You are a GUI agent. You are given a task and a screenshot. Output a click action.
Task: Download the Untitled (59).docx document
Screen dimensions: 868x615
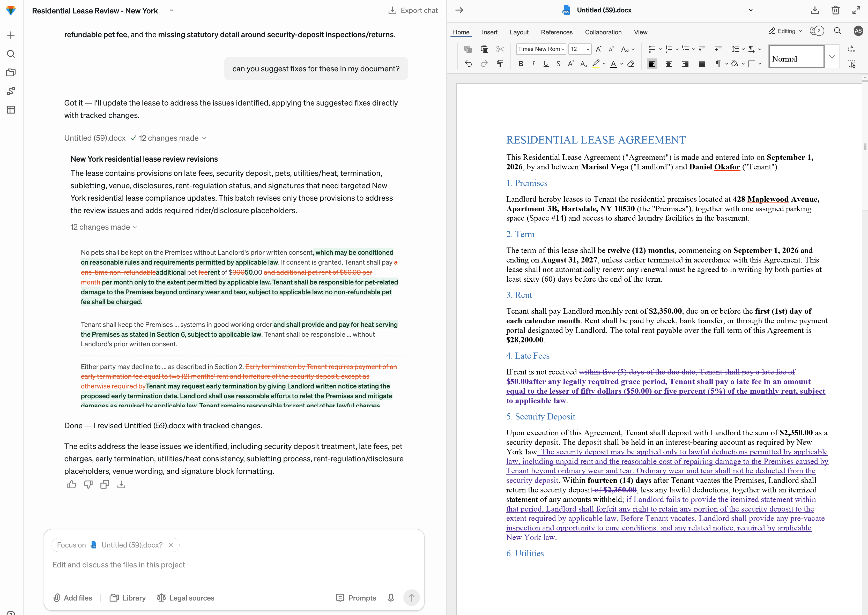click(815, 10)
